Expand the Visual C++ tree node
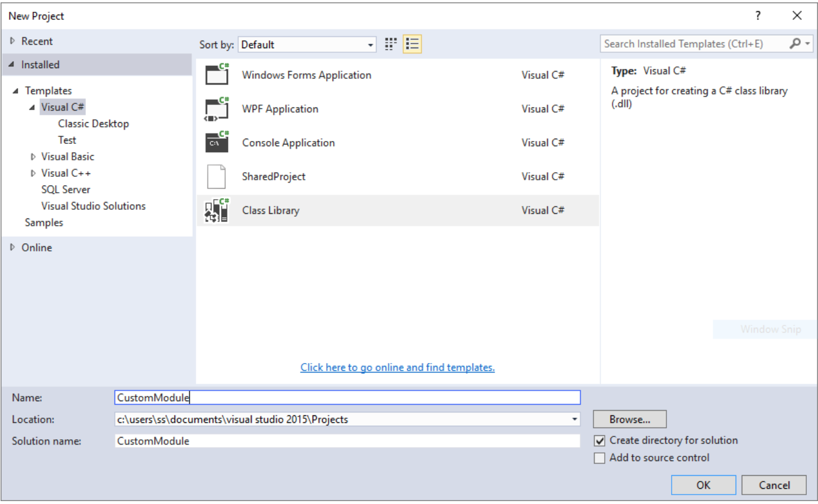 click(x=33, y=173)
